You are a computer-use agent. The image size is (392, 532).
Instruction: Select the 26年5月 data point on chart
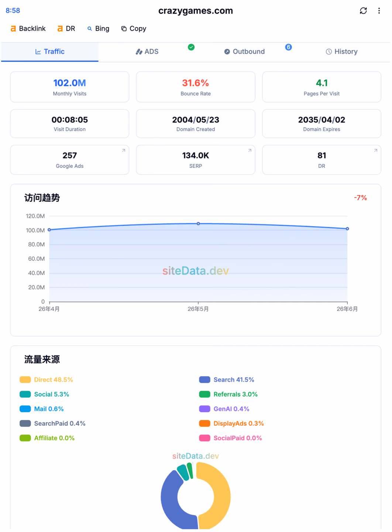(x=198, y=224)
